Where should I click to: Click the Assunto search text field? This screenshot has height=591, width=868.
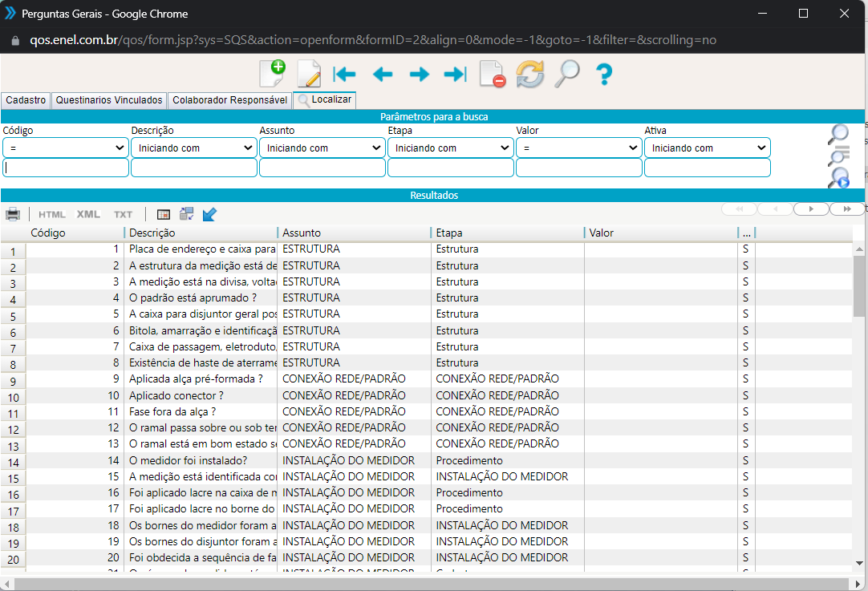(322, 168)
